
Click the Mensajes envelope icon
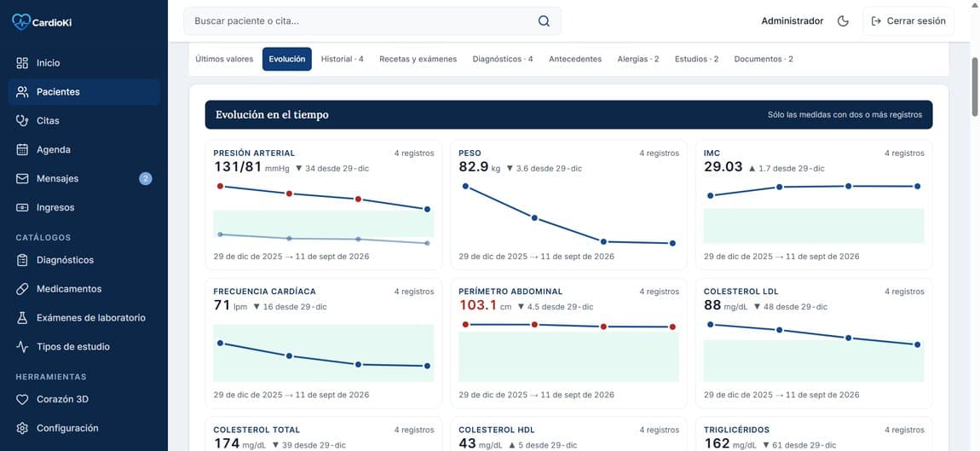[x=22, y=178]
